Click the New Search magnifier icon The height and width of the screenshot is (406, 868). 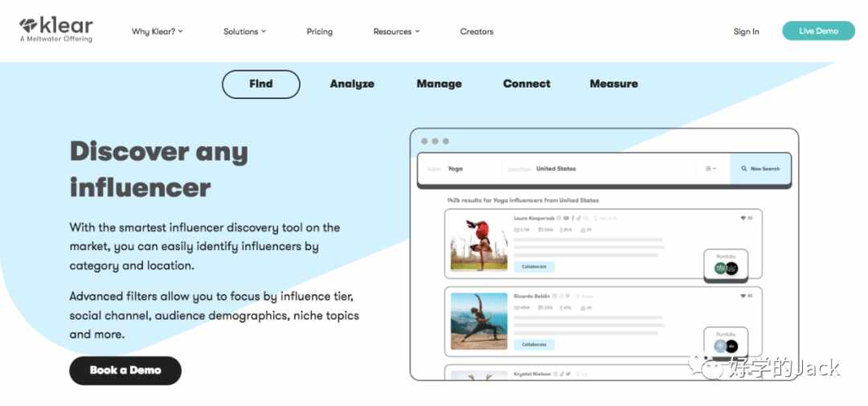[x=744, y=168]
